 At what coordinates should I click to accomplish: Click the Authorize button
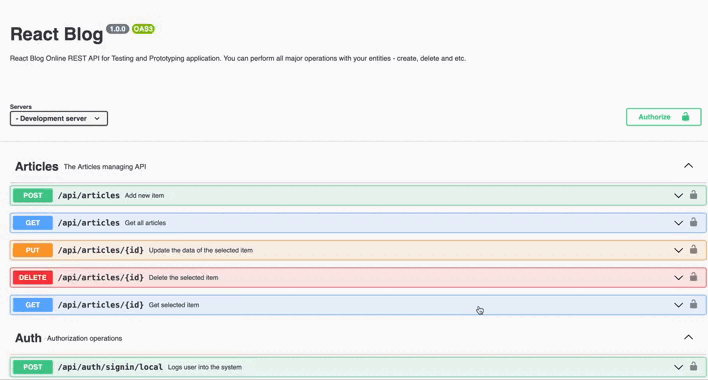[663, 117]
